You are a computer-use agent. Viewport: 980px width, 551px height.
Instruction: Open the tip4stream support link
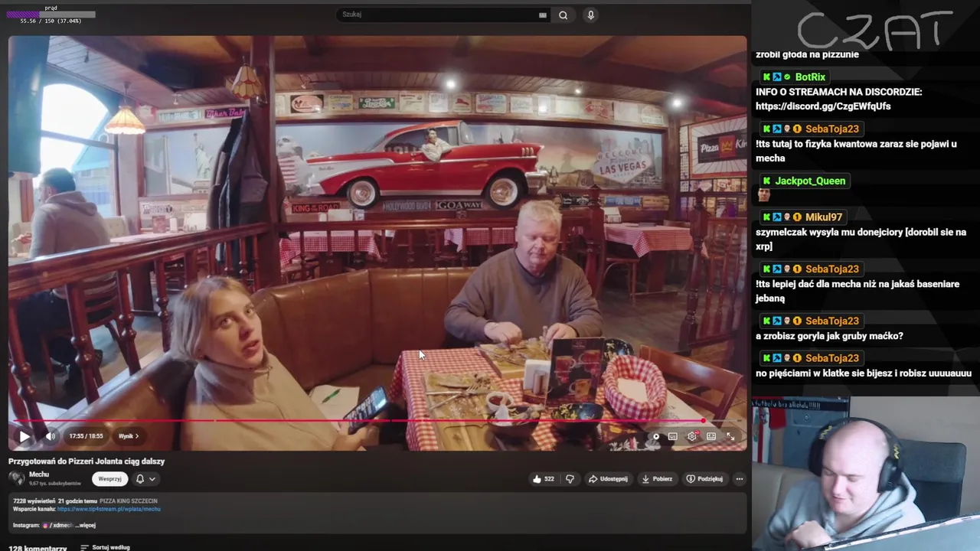point(109,508)
